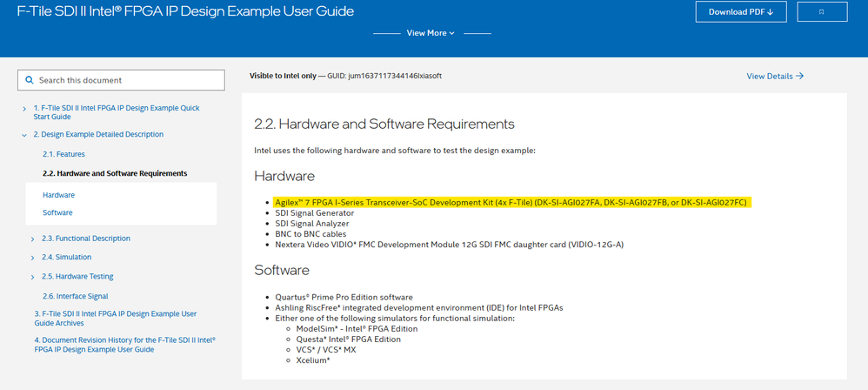Click the SDI Signal Generator list item
This screenshot has width=868, height=390.
click(x=315, y=212)
